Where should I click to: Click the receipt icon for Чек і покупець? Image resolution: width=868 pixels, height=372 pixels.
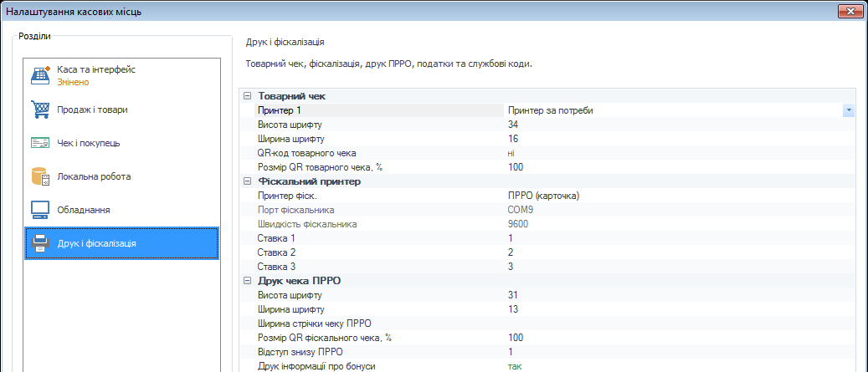coord(40,143)
